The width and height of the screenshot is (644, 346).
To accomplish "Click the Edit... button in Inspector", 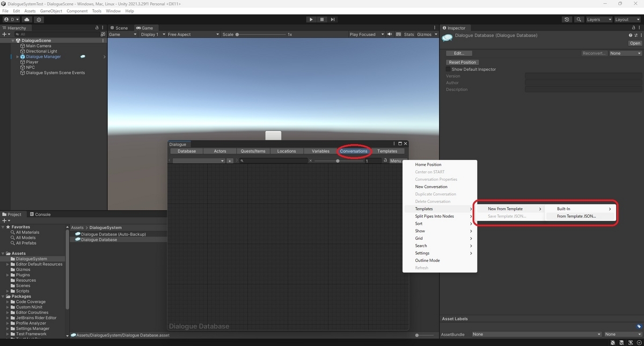I will (459, 53).
